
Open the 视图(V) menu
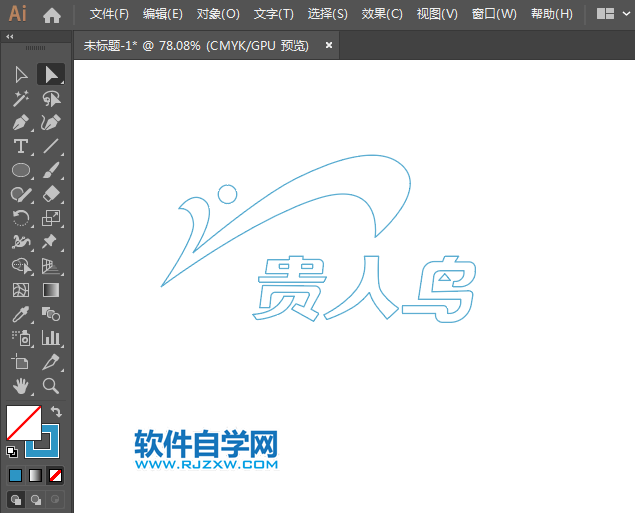click(437, 14)
